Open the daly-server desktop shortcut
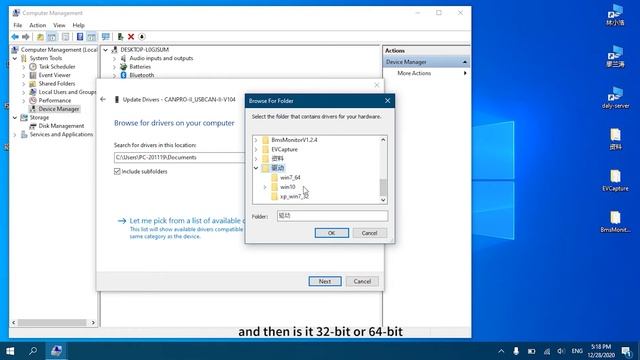The width and height of the screenshot is (640, 360). pos(615,98)
